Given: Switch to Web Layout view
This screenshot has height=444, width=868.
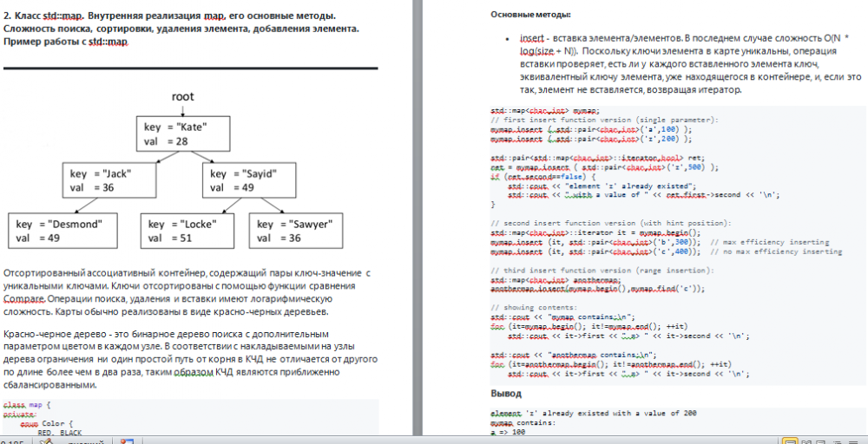Looking at the screenshot, I should pos(822,441).
